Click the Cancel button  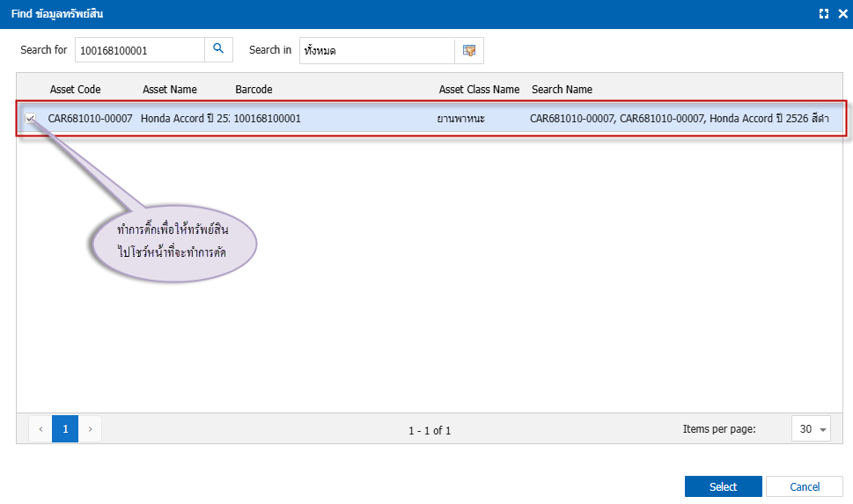point(804,486)
